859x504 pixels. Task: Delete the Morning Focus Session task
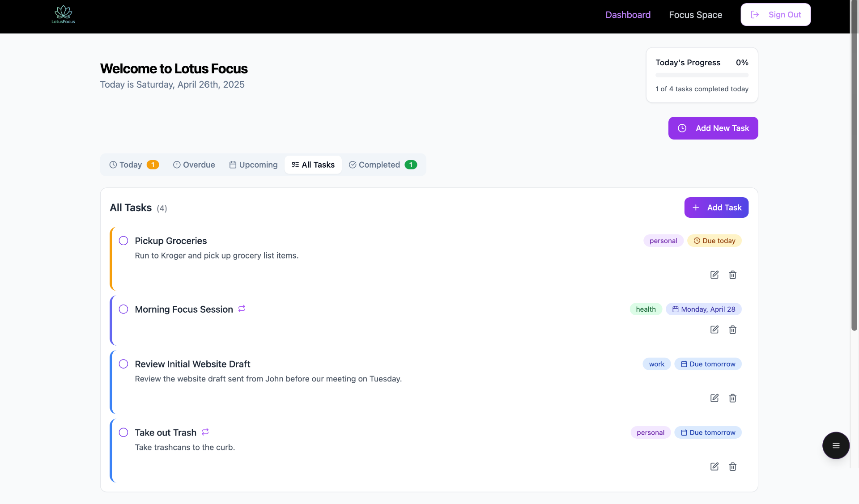(x=732, y=330)
